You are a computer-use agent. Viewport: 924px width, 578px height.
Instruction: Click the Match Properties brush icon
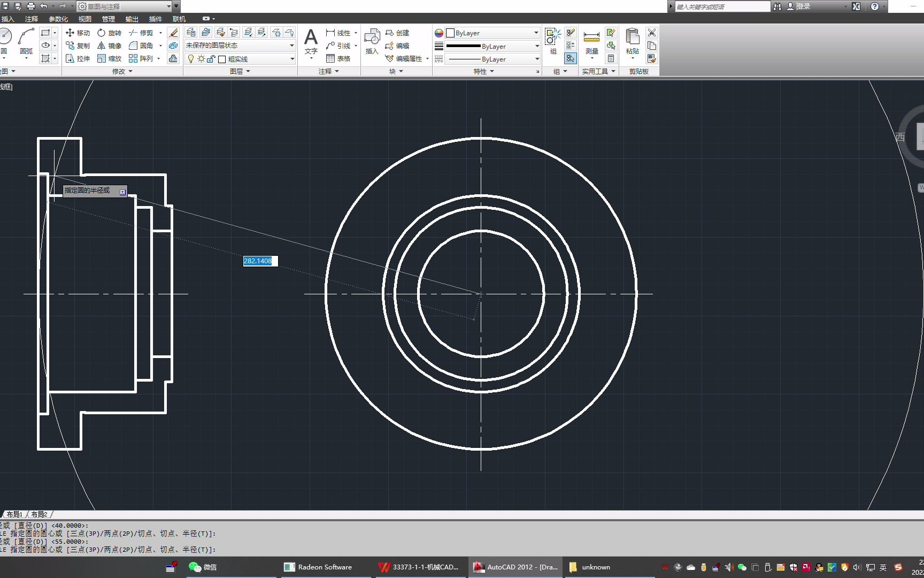coord(651,58)
